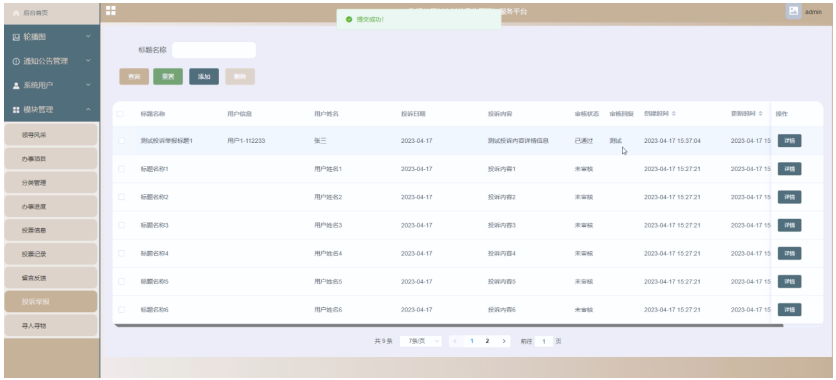
Task: Select 投诉举报 in the sidebar
Action: 51,302
